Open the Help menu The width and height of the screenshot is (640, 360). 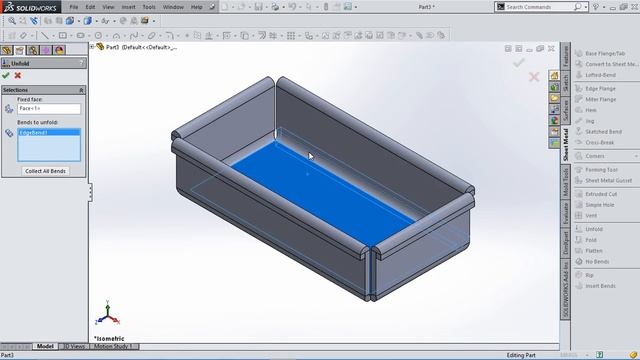tap(196, 7)
